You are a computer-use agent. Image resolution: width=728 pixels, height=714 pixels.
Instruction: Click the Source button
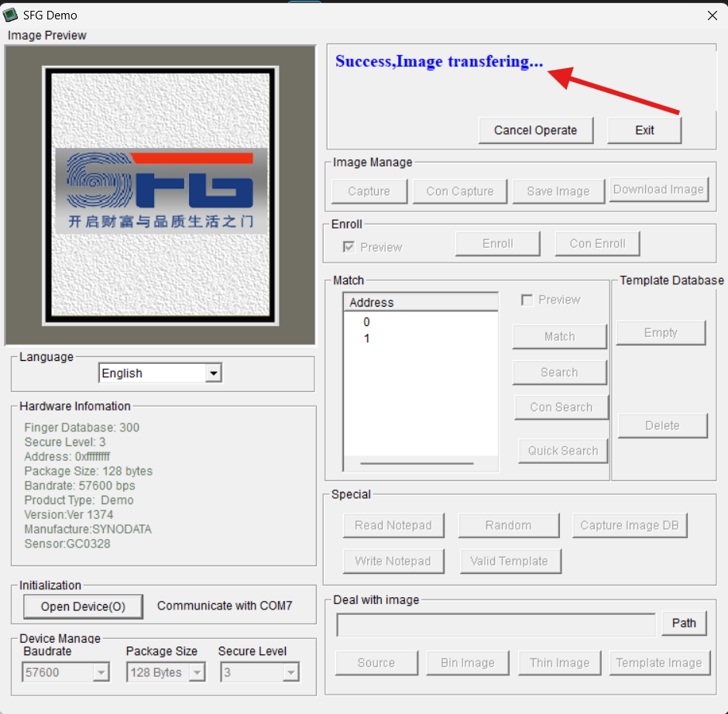pyautogui.click(x=376, y=663)
